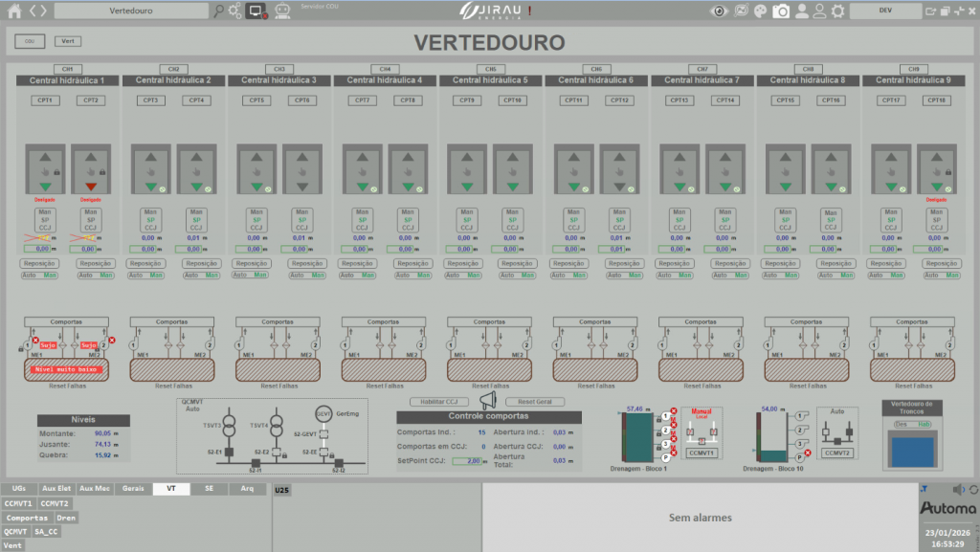Expand the CH1 section above Central hidráulica 1
The height and width of the screenshot is (552, 980).
pos(66,68)
